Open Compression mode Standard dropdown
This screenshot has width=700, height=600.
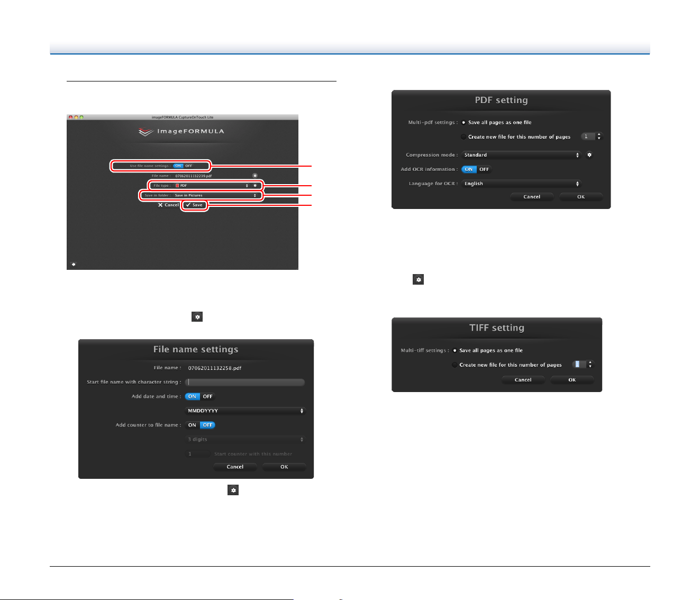click(521, 155)
